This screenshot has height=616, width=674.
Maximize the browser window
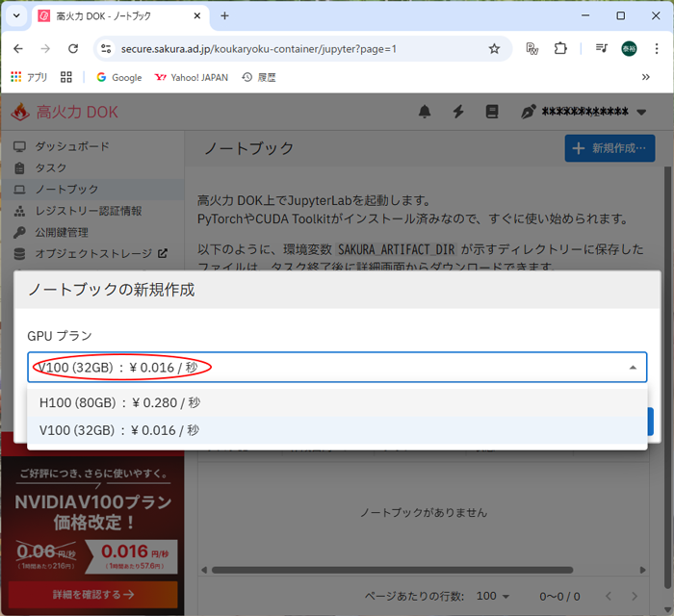[x=621, y=16]
